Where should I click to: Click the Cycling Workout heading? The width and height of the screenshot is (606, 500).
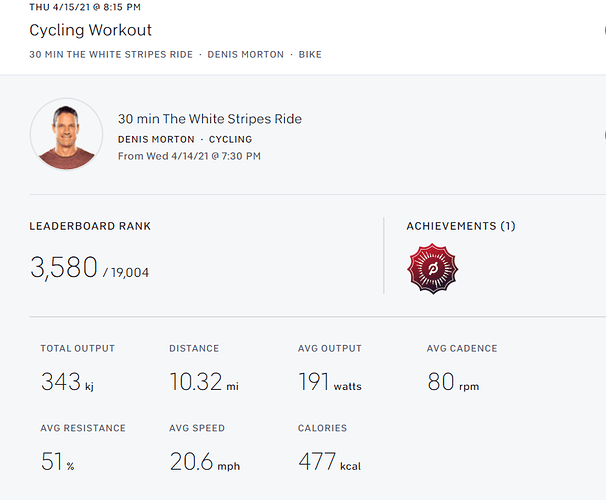click(91, 30)
